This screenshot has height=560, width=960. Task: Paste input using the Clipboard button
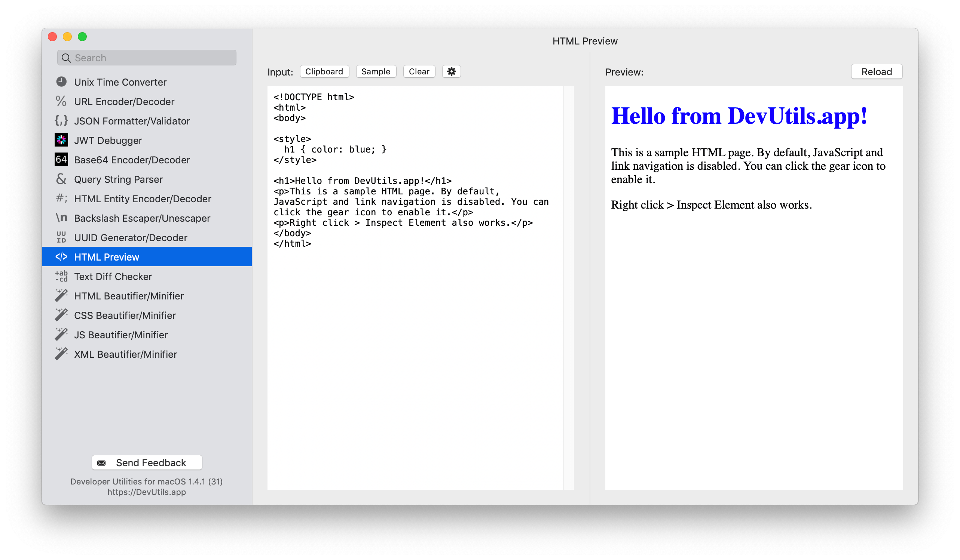point(325,71)
